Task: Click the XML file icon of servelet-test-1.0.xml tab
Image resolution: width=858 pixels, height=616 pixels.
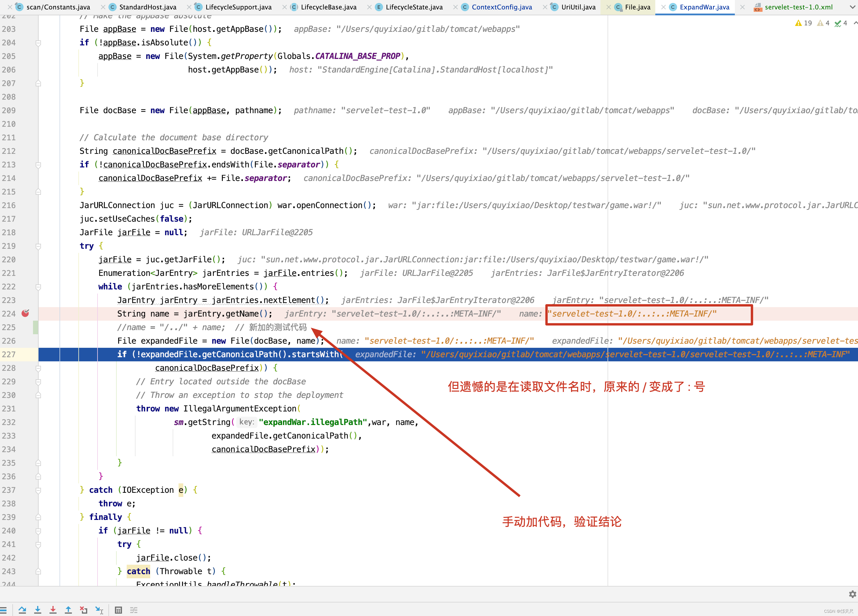Action: pos(758,7)
